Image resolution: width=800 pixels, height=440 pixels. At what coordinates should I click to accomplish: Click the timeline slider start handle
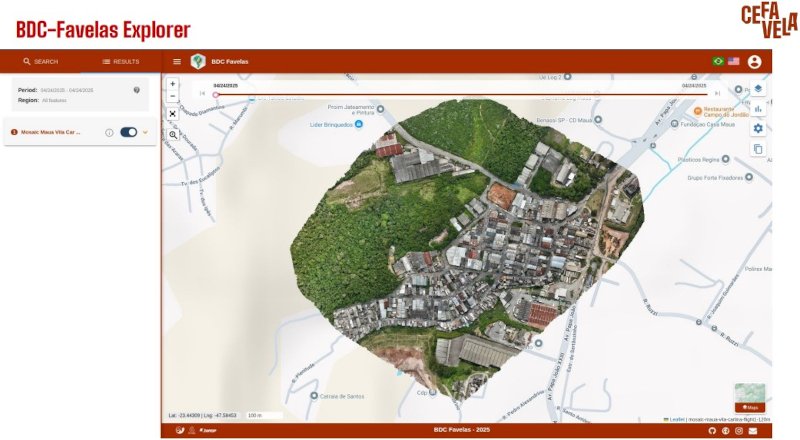tap(216, 94)
